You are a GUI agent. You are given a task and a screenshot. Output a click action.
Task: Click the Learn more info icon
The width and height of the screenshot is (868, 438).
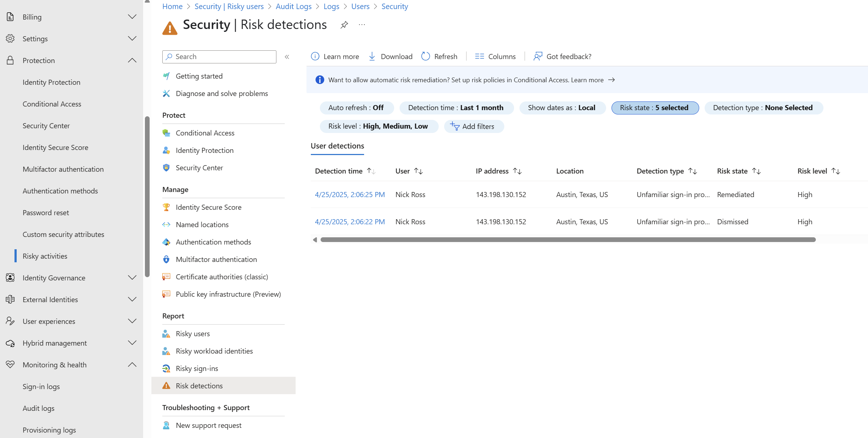[x=315, y=57]
